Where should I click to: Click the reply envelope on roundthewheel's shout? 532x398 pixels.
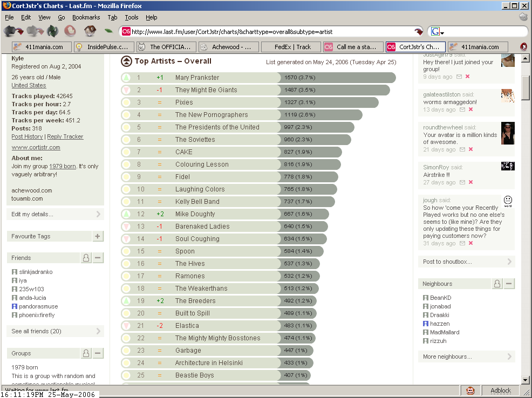462,149
